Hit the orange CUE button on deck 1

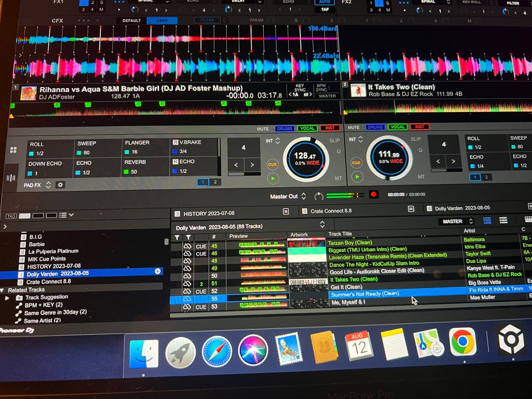[273, 164]
